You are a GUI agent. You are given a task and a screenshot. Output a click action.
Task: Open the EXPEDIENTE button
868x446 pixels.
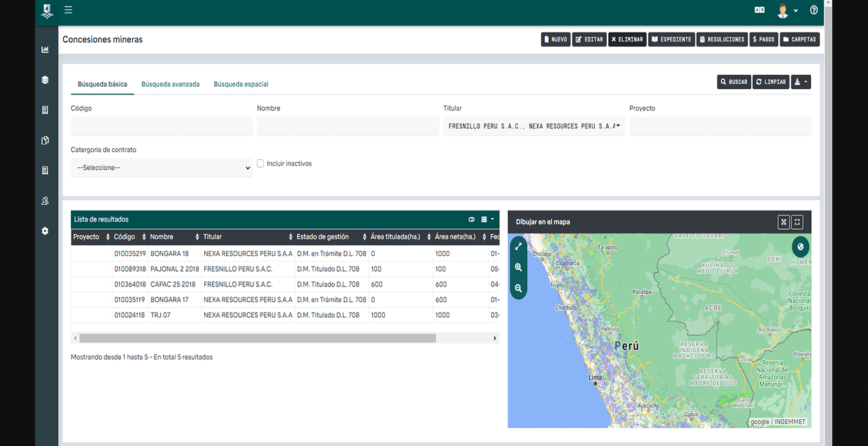671,40
